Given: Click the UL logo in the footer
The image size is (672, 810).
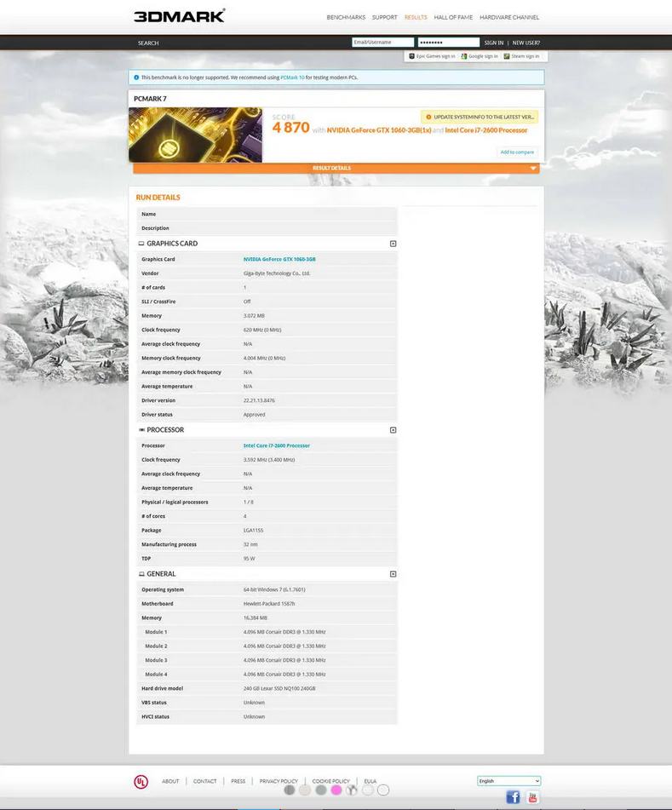Looking at the screenshot, I should [x=141, y=782].
